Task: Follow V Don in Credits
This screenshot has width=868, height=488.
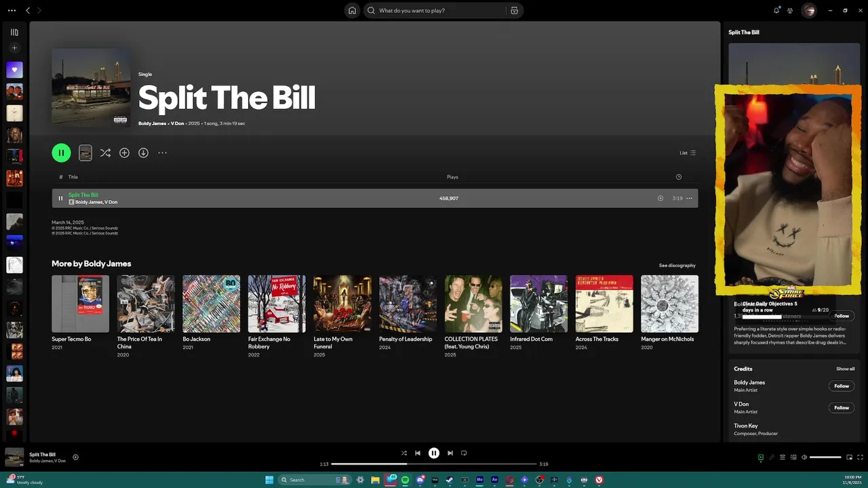Action: pos(842,407)
